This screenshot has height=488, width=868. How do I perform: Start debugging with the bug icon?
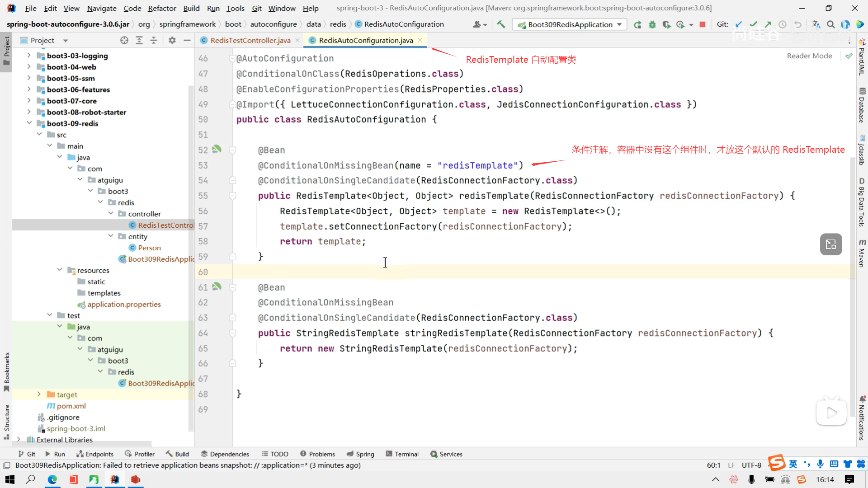pyautogui.click(x=652, y=24)
